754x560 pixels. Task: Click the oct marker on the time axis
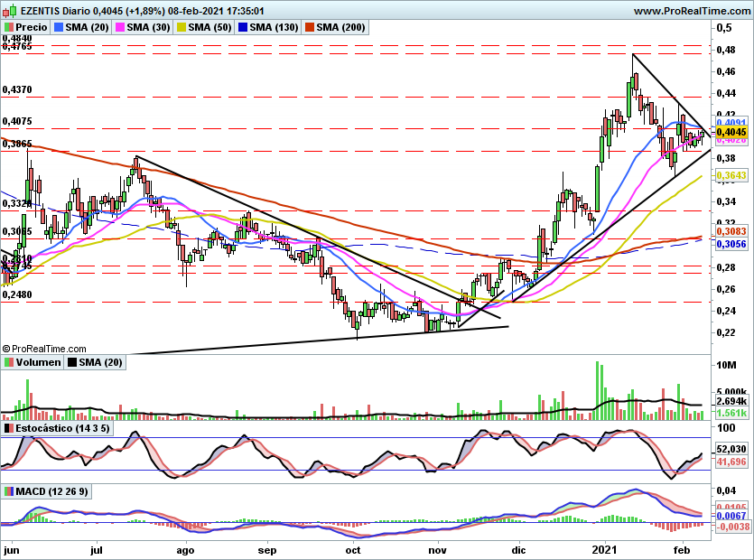(353, 550)
